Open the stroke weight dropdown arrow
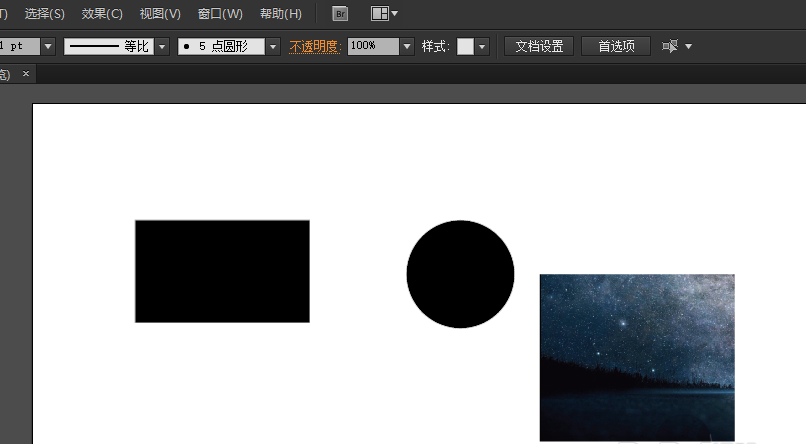Viewport: 806px width, 444px height. tap(48, 46)
